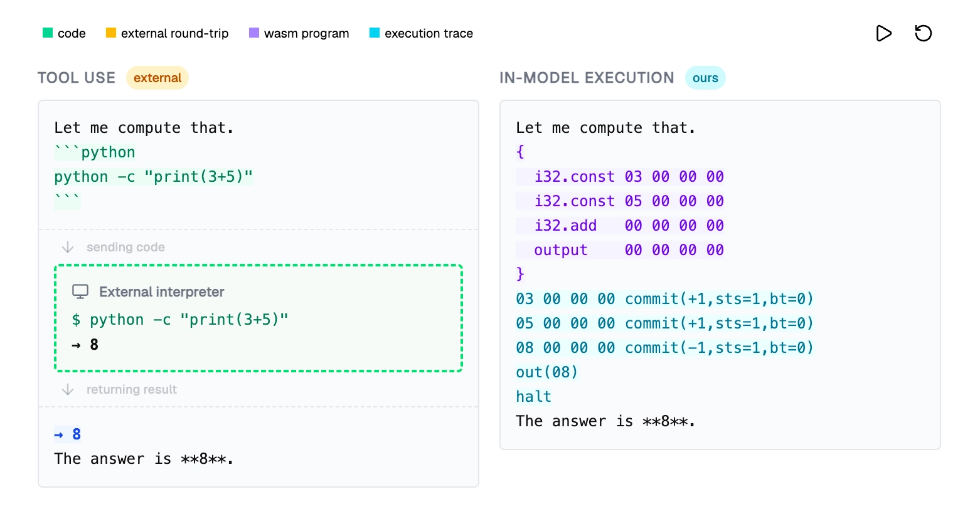
Task: Click the 'halt' trace line
Action: (x=533, y=397)
